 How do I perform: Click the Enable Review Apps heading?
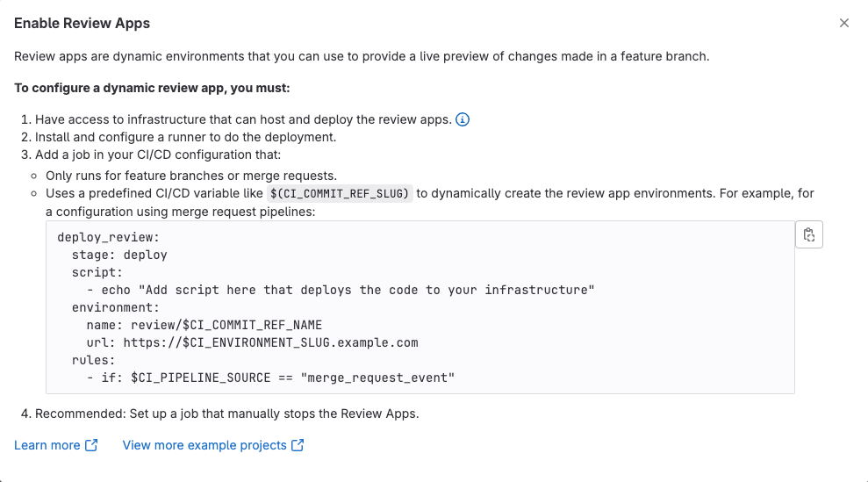(x=82, y=23)
